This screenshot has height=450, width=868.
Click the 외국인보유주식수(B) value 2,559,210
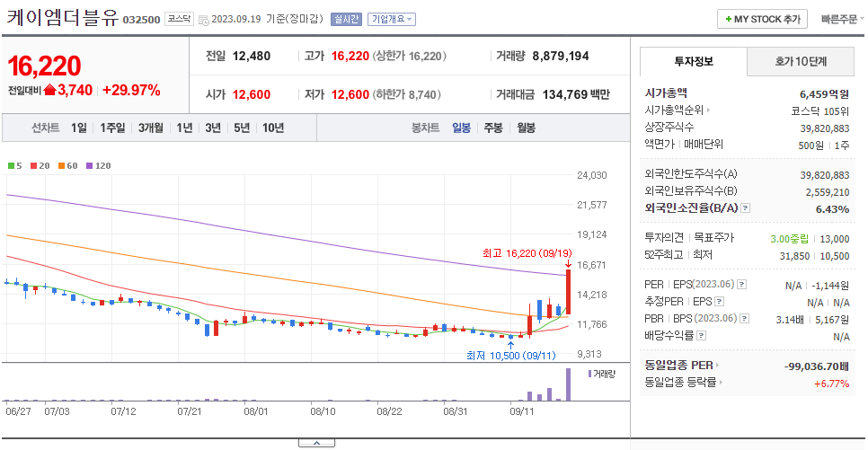pos(827,192)
